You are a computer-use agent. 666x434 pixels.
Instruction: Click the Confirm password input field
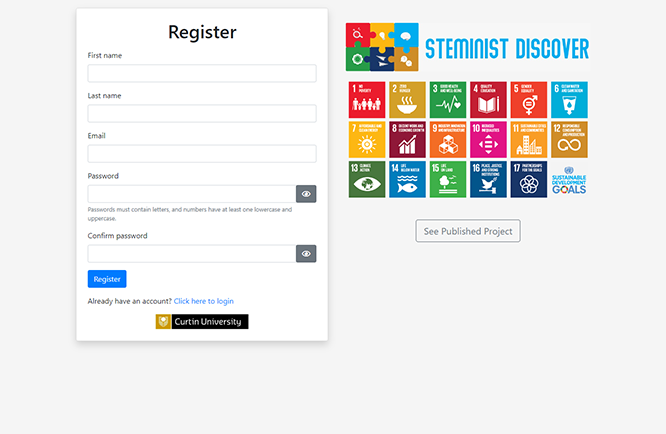(x=192, y=254)
